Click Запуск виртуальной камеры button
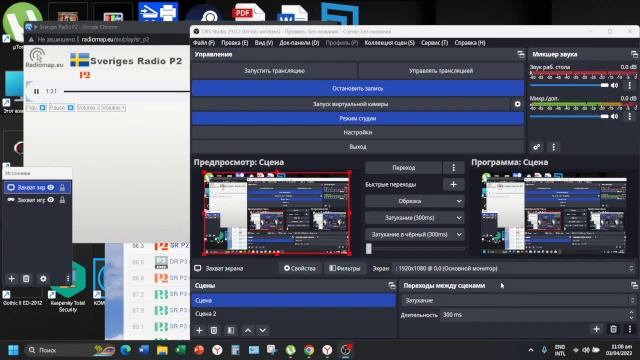This screenshot has width=640, height=360. click(x=351, y=104)
